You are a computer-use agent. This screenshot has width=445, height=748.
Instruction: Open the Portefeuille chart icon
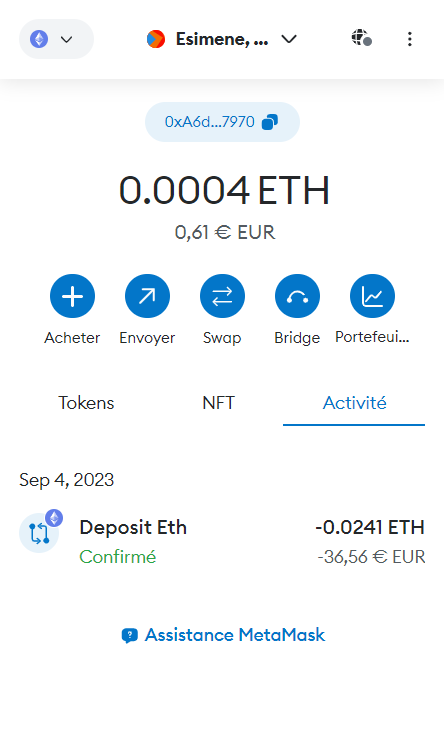click(x=373, y=296)
